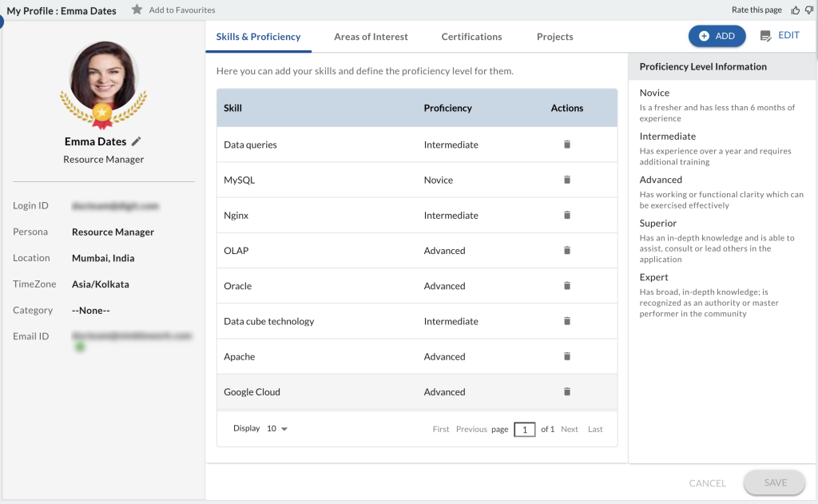Open EDIT mode for the profile
The width and height of the screenshot is (818, 504).
point(779,35)
